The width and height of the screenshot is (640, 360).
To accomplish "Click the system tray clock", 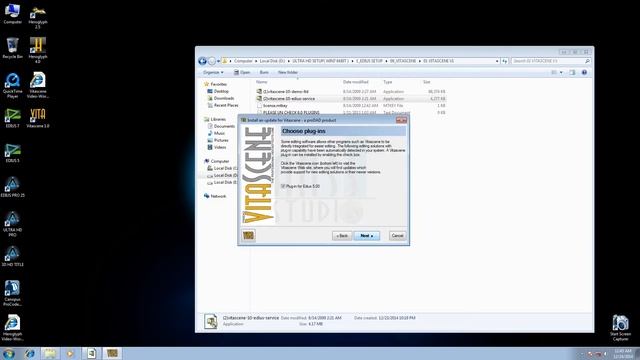I will coord(623,353).
